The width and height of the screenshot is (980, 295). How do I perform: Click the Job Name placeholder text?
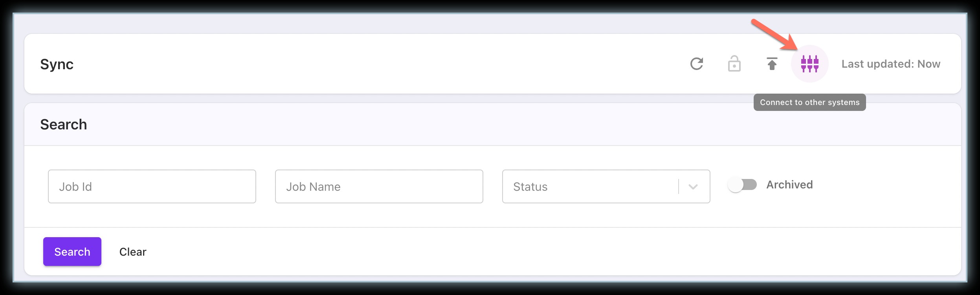point(313,187)
